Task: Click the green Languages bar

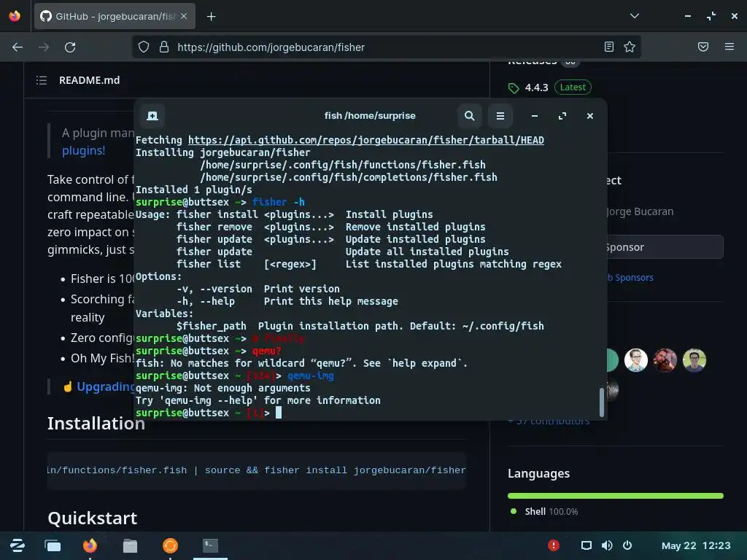Action: point(616,496)
